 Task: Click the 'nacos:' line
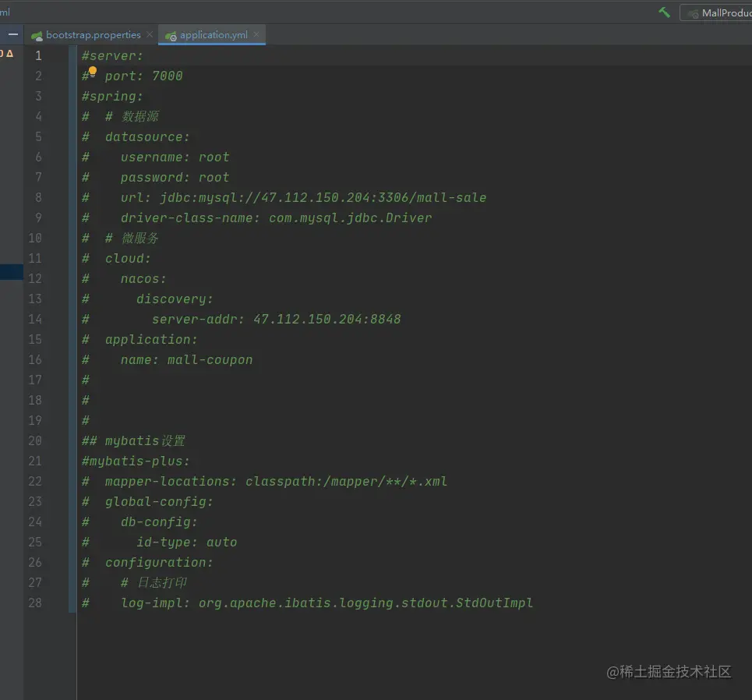[x=143, y=279]
